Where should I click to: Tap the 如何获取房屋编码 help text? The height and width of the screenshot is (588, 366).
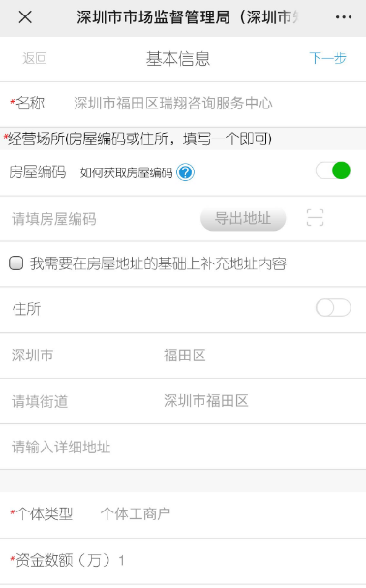pos(127,172)
